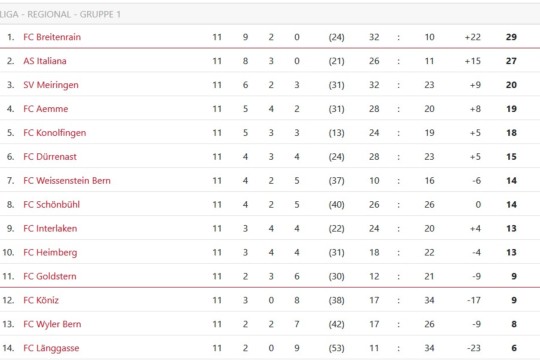Select the FC Heimberg team name

[50, 253]
